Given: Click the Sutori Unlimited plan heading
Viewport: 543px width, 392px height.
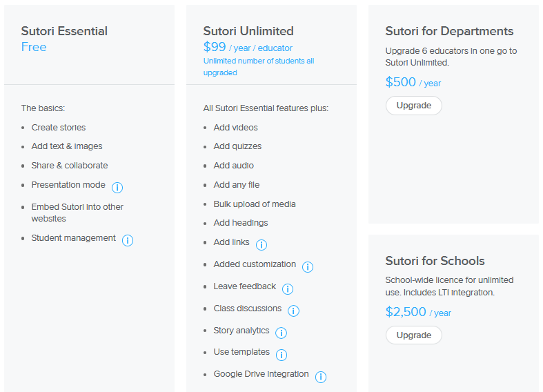Looking at the screenshot, I should coord(248,31).
